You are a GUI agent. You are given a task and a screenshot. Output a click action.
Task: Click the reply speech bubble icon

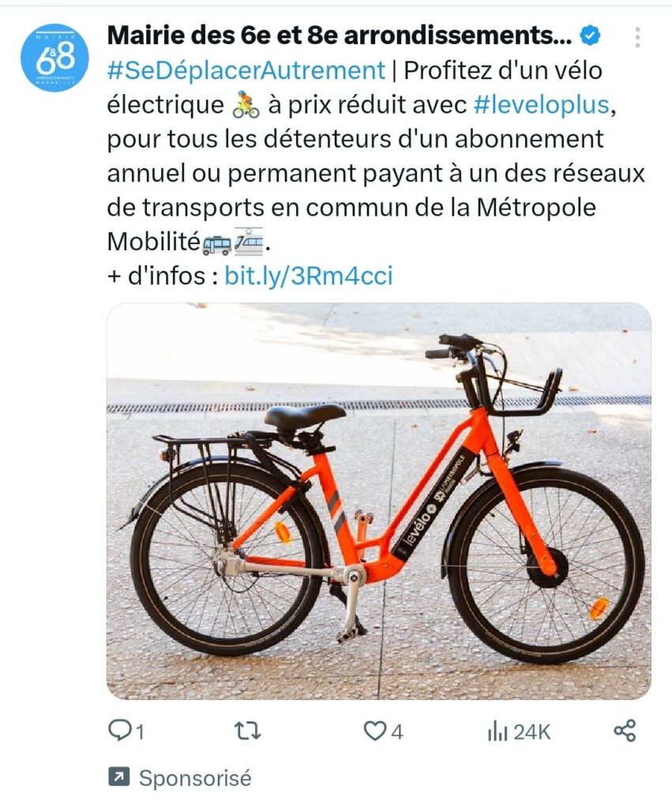click(118, 731)
